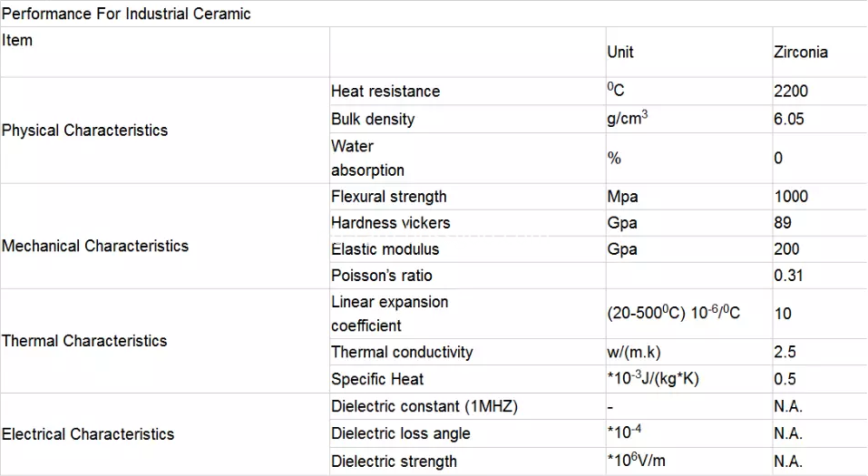
Task: Click the 'Performance For Industrial Ceramic' title
Action: click(126, 14)
